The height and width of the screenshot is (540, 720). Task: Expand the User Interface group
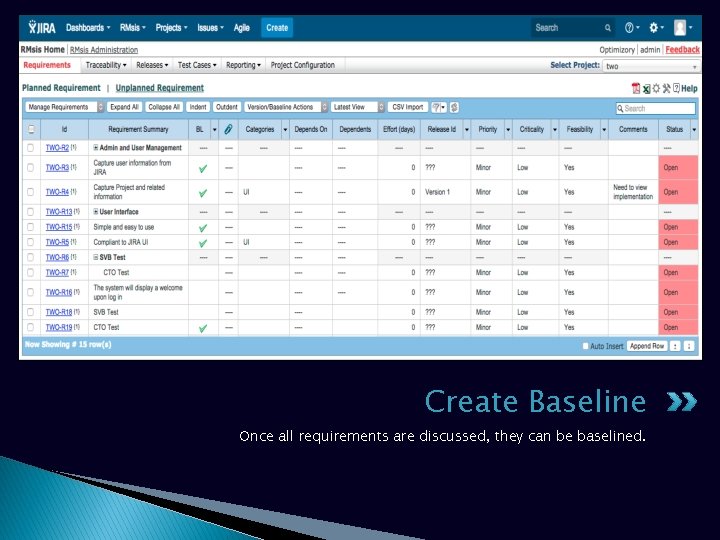point(96,211)
